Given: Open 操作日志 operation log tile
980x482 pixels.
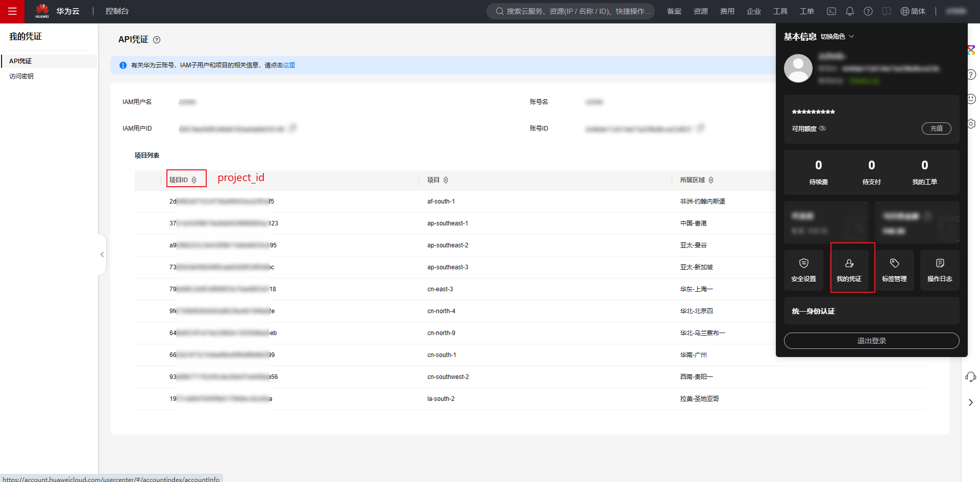Looking at the screenshot, I should click(x=940, y=269).
